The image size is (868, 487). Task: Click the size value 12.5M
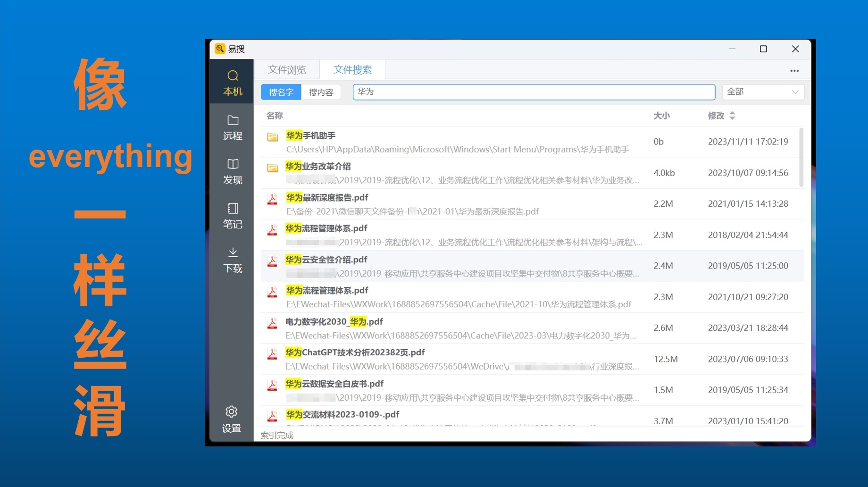666,359
